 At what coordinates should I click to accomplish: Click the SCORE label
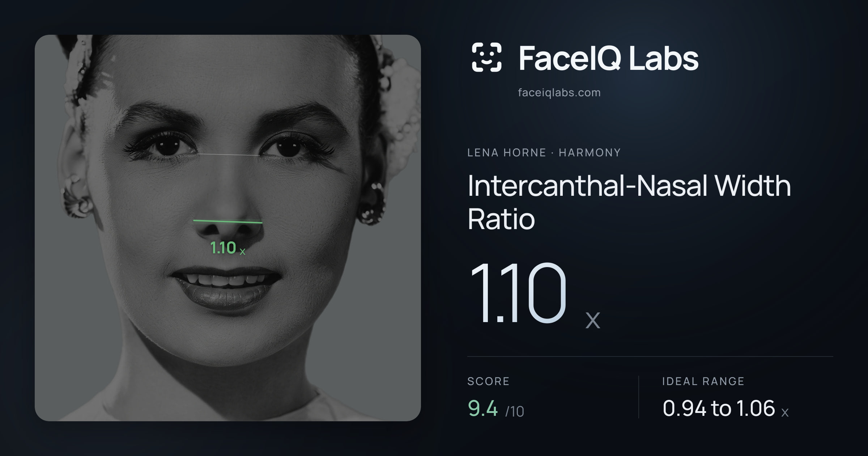(488, 381)
